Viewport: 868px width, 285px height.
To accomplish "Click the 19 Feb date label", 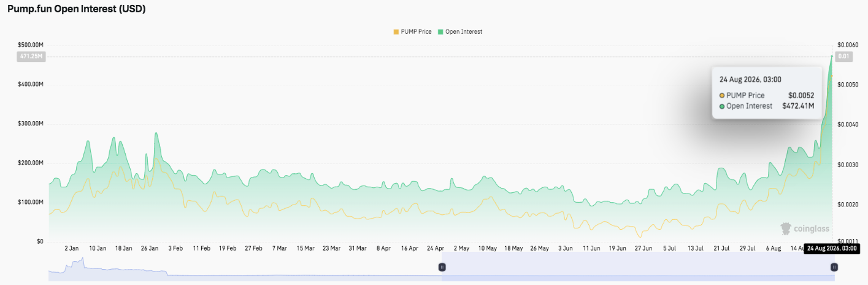I will coord(227,249).
